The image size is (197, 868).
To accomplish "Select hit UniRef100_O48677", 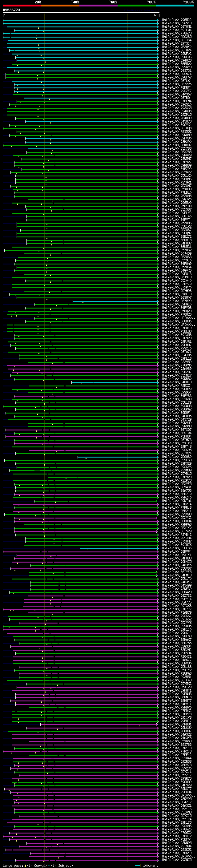I will click(x=177, y=660).
